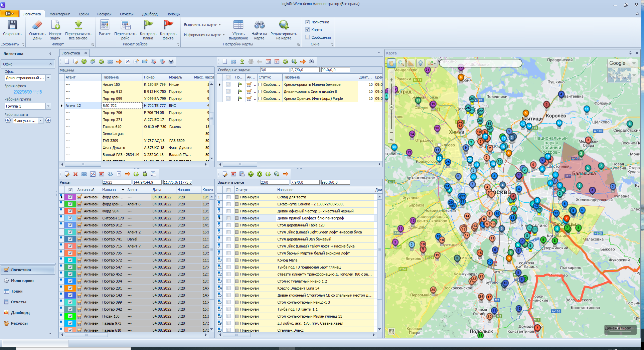
Task: Open the Google map type dropdown
Action: pyautogui.click(x=634, y=63)
